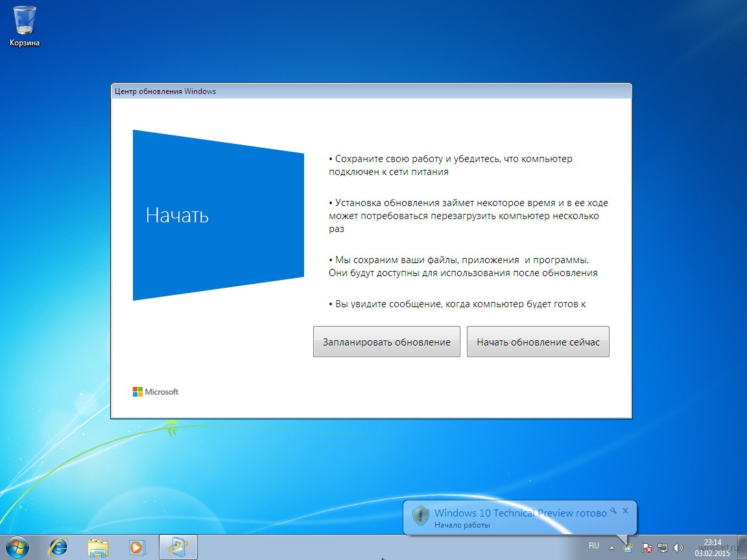
Task: Click the Начало работы balloon text
Action: 462,525
